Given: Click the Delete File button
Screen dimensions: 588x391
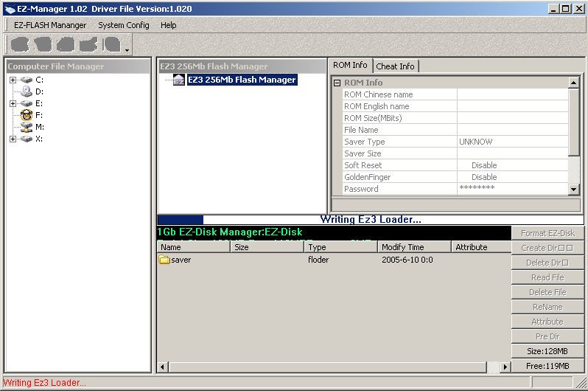Looking at the screenshot, I should [547, 292].
